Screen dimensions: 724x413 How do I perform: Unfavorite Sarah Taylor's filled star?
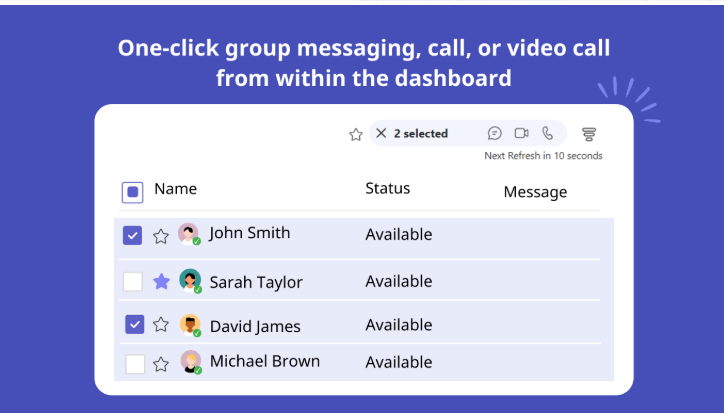(161, 281)
